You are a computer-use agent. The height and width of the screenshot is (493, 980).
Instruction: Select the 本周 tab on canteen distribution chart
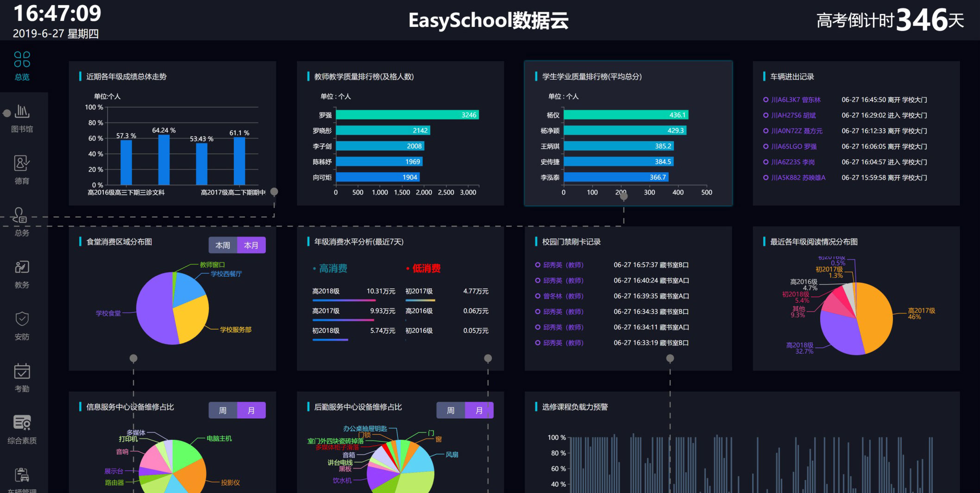pyautogui.click(x=223, y=244)
